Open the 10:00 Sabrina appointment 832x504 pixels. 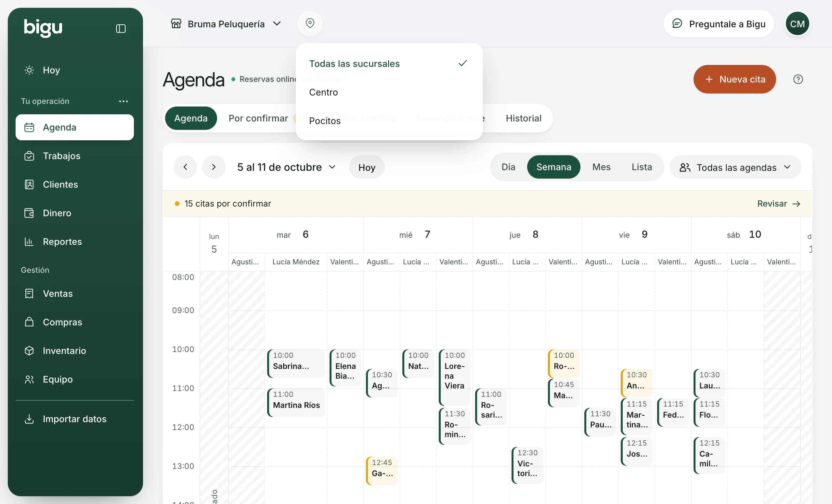click(x=296, y=364)
